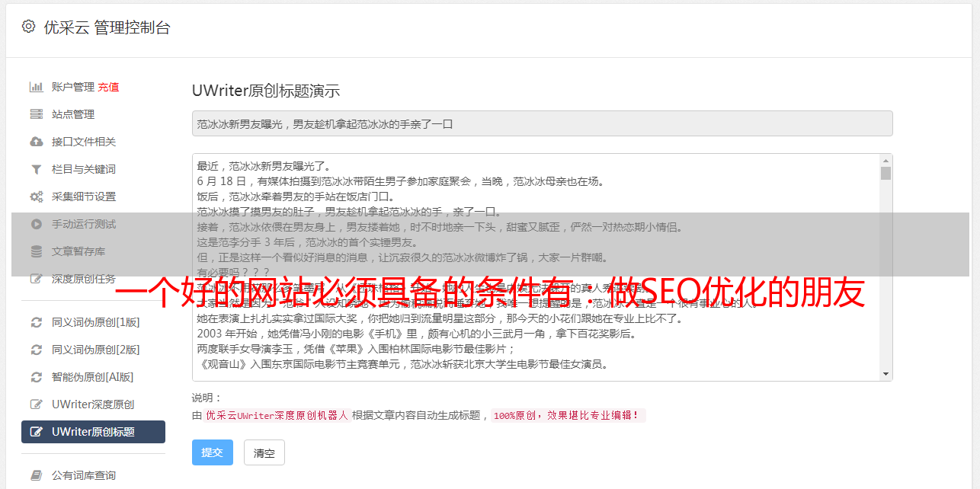Screen dimensions: 980x489
Task: Click the UWriter深度原创 edit icon
Action: [x=36, y=404]
